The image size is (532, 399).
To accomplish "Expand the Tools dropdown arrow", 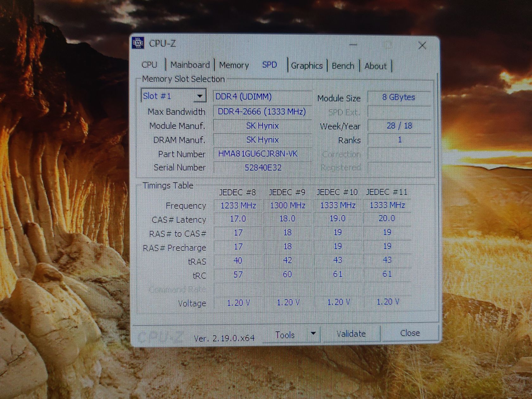I will tap(313, 333).
